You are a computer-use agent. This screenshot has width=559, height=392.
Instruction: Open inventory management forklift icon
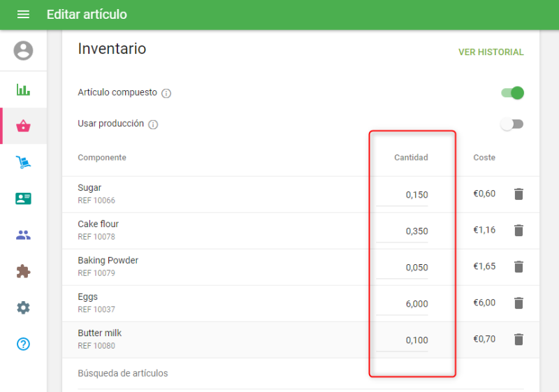coord(23,162)
